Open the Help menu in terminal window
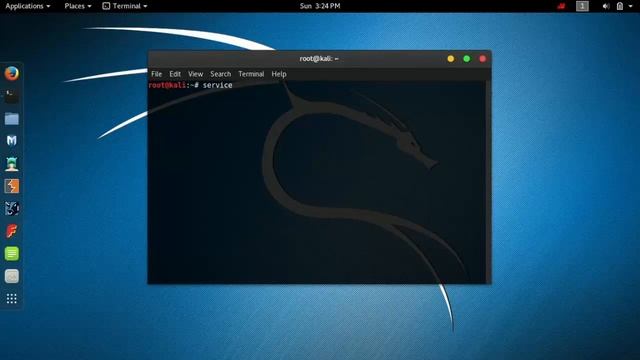The width and height of the screenshot is (640, 360). (279, 74)
